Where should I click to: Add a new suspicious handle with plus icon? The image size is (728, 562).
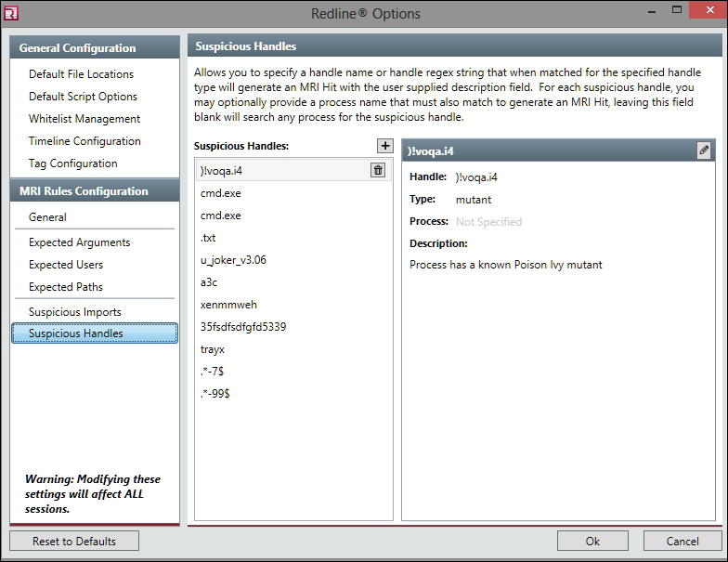[384, 146]
